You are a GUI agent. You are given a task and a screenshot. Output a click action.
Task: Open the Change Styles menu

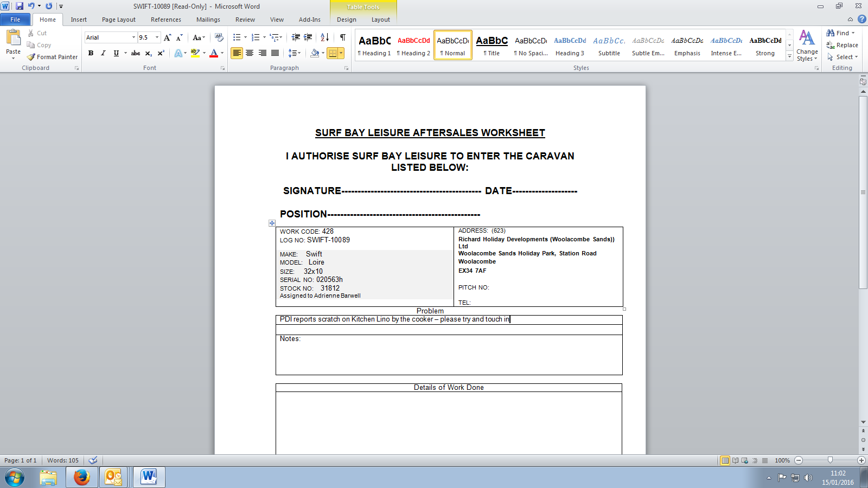807,46
